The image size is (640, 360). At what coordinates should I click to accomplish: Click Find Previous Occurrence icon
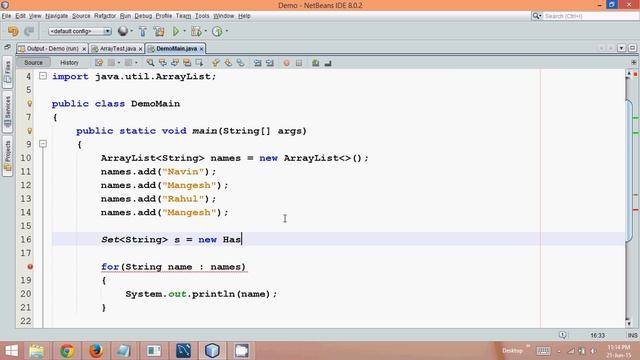point(162,63)
